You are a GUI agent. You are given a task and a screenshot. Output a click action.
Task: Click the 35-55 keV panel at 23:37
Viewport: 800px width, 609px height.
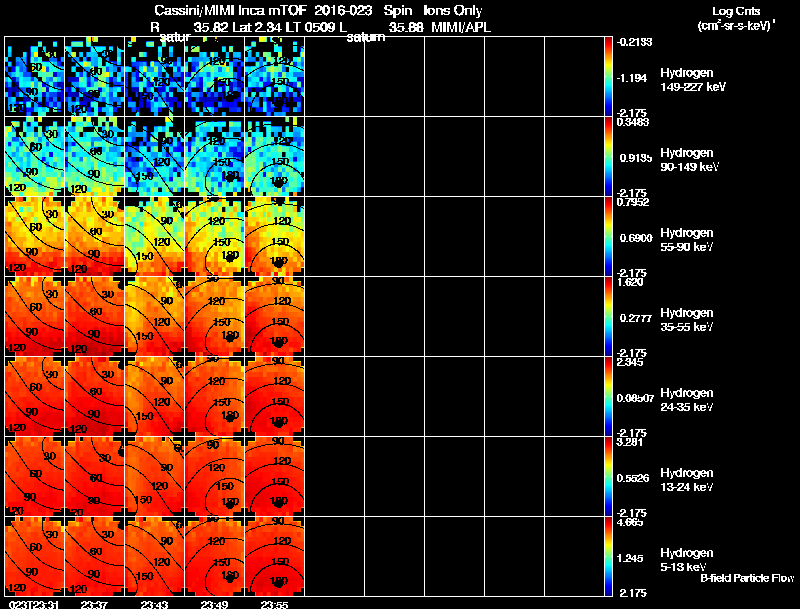tap(94, 317)
